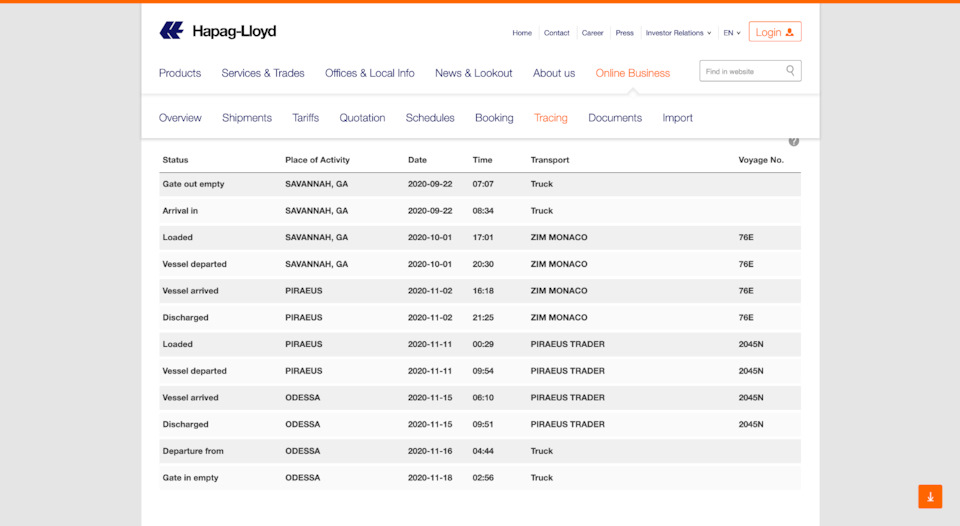Open the Press link

point(624,33)
